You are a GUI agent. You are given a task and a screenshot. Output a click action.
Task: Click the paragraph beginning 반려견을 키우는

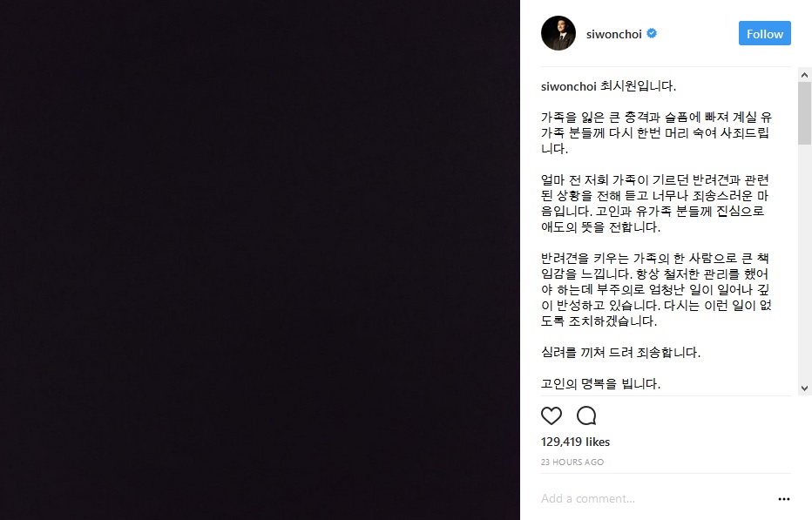coord(656,289)
